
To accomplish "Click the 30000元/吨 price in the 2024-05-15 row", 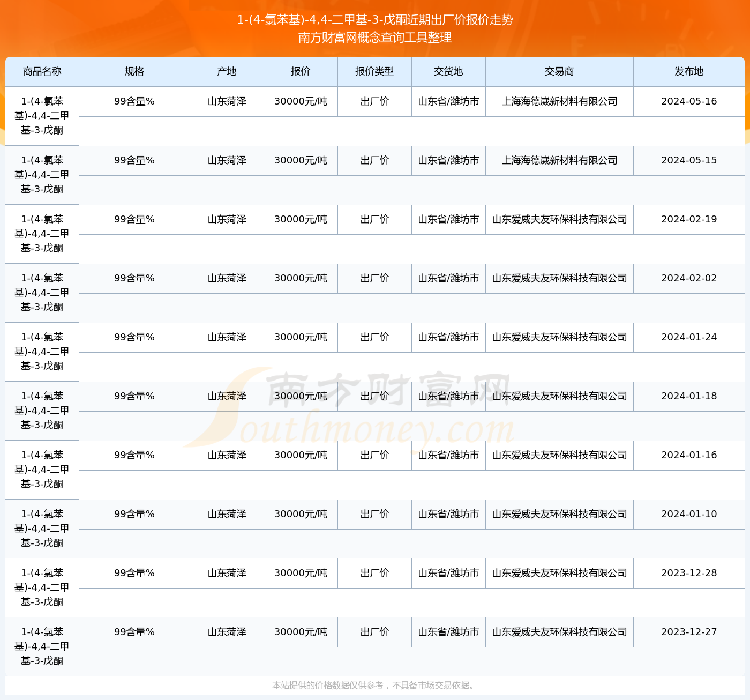I will pos(301,160).
